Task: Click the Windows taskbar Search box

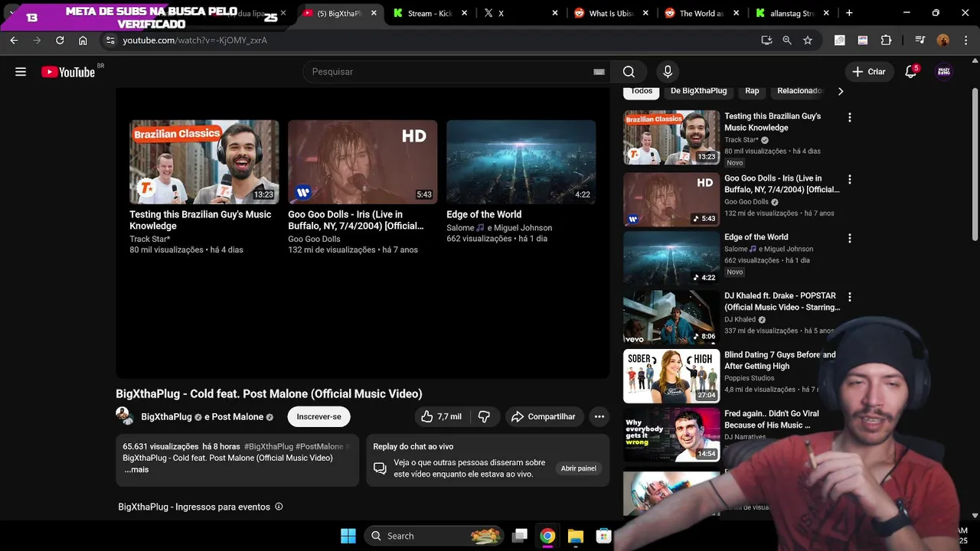Action: 434,536
